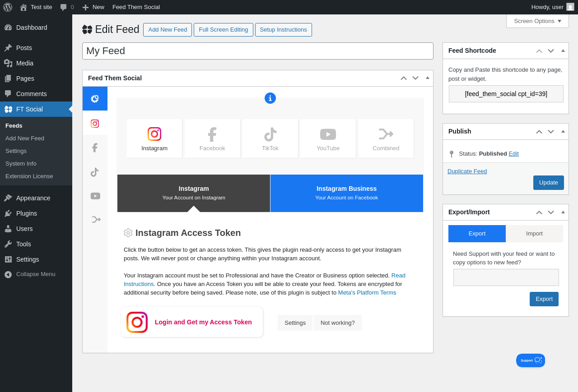The height and width of the screenshot is (392, 578).
Task: Choose the Instagram feed type card
Action: (154, 138)
